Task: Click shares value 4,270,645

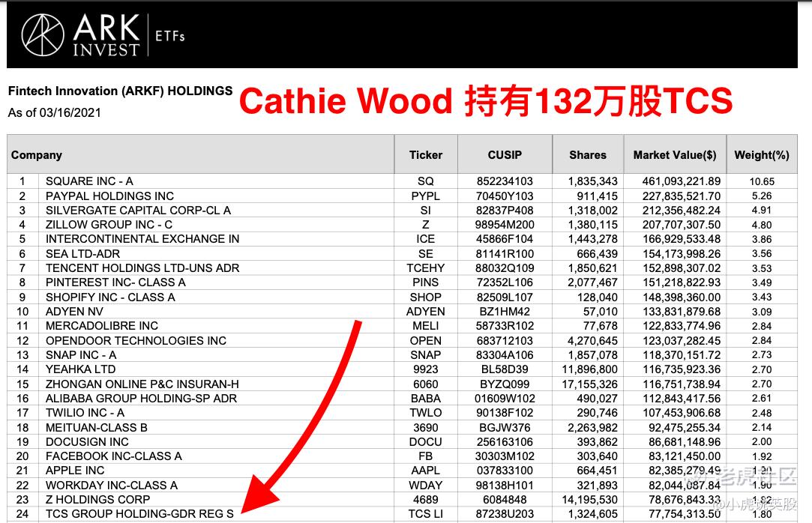Action: pyautogui.click(x=593, y=340)
